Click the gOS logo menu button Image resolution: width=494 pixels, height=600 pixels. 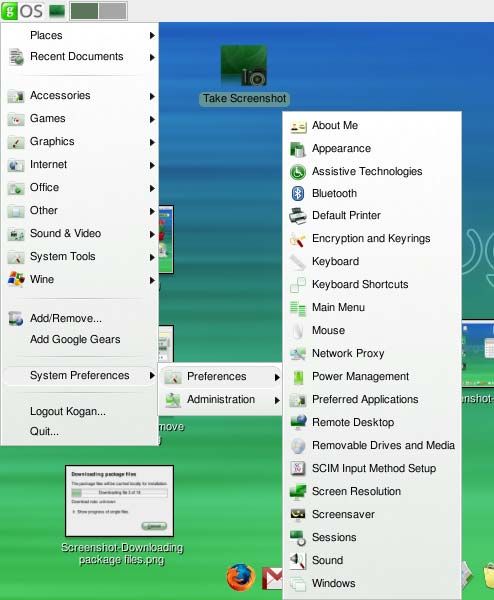(22, 11)
